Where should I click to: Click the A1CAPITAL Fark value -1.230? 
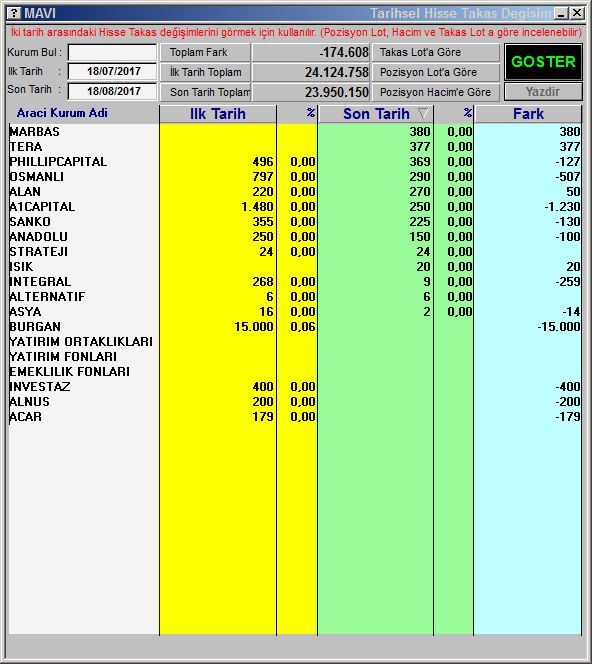pyautogui.click(x=562, y=207)
